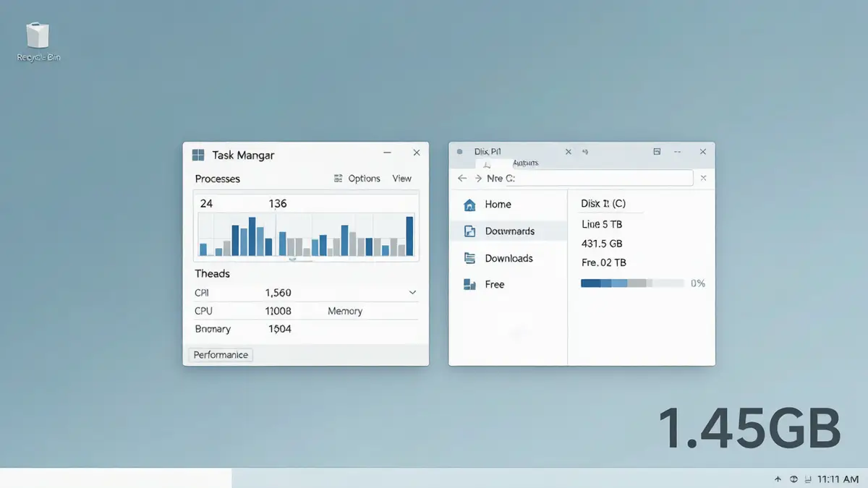The image size is (868, 488).
Task: Select the CPU value 11008
Action: coord(278,311)
